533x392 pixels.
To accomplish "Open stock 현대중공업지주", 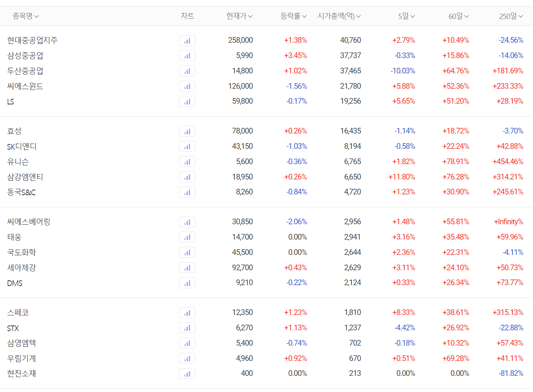I will [x=32, y=40].
